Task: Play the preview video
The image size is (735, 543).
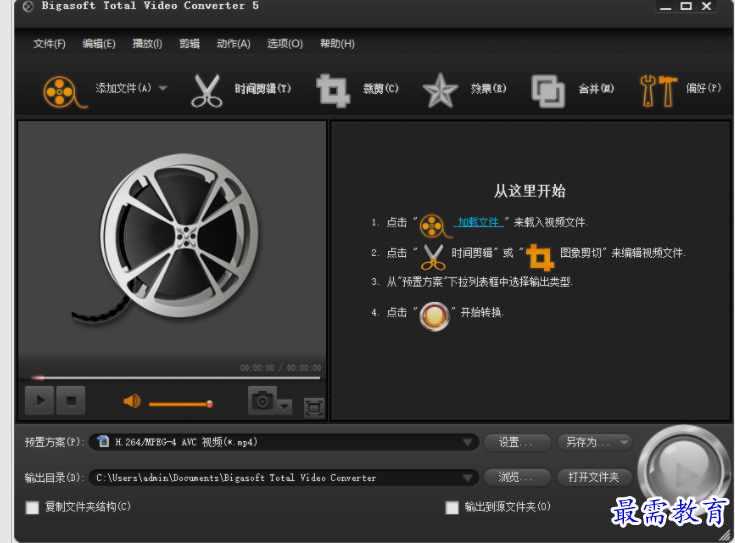Action: (39, 400)
